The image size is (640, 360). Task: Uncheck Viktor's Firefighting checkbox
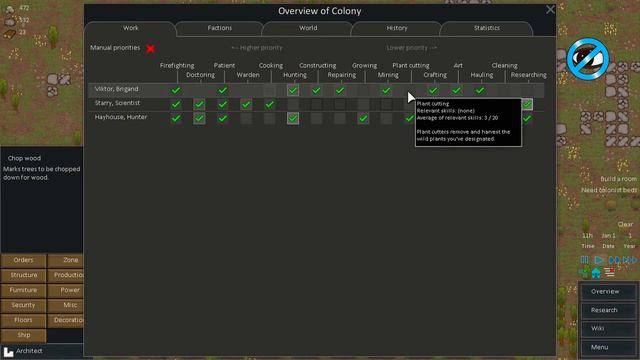click(176, 90)
